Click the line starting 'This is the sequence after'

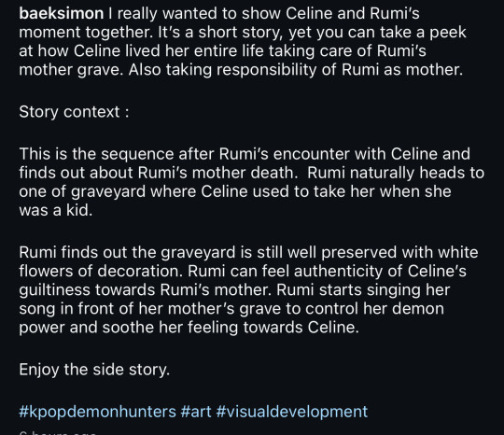click(245, 154)
